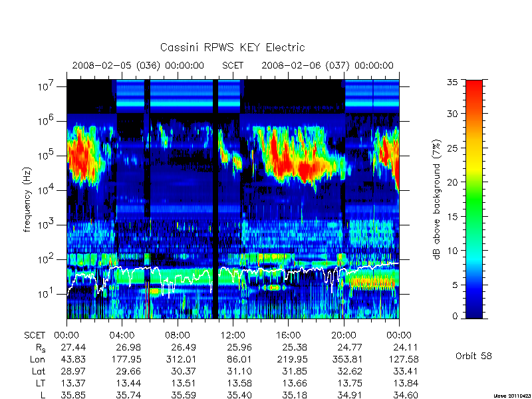Click the Lat row label
532x399 pixels.
tap(39, 371)
